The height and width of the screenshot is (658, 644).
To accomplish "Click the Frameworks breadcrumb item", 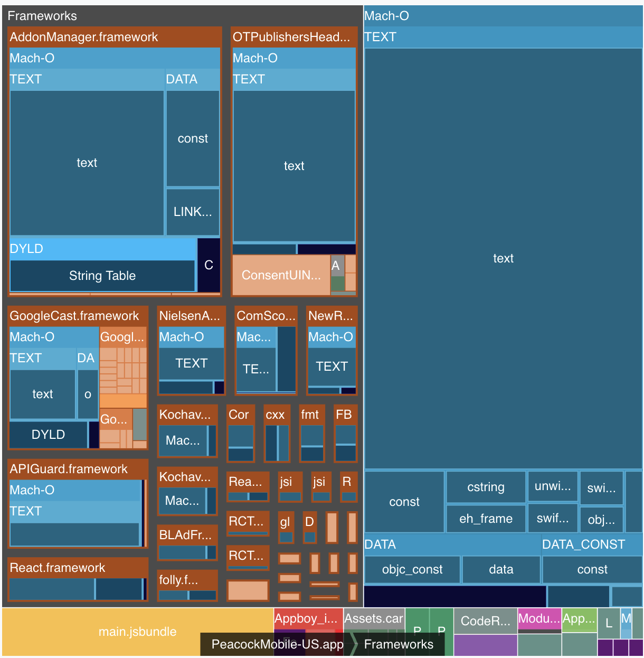I will 399,644.
